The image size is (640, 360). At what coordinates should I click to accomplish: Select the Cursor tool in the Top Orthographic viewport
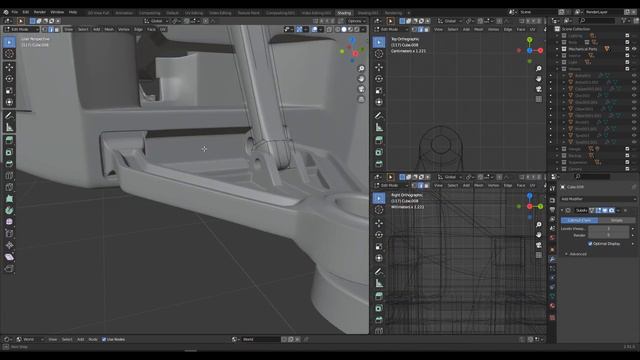(379, 54)
